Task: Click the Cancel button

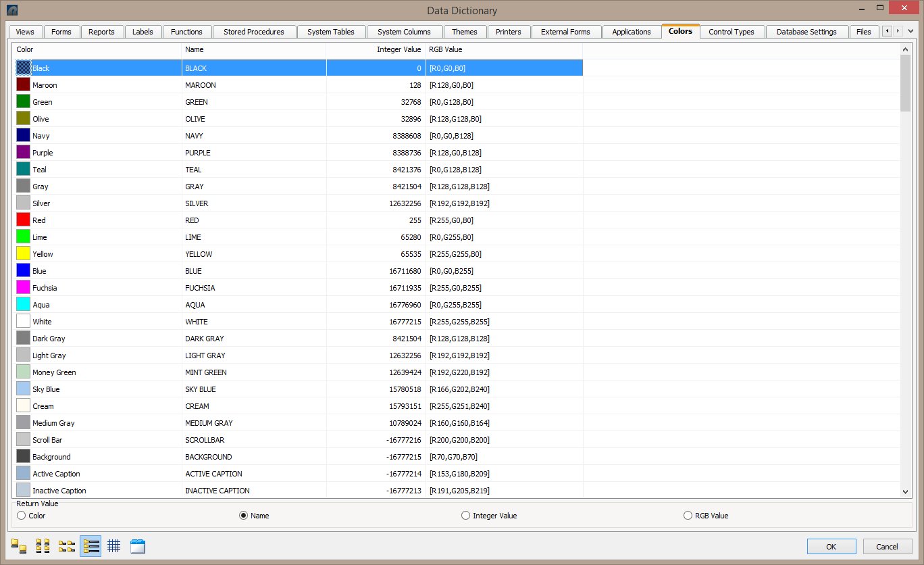Action: (887, 546)
